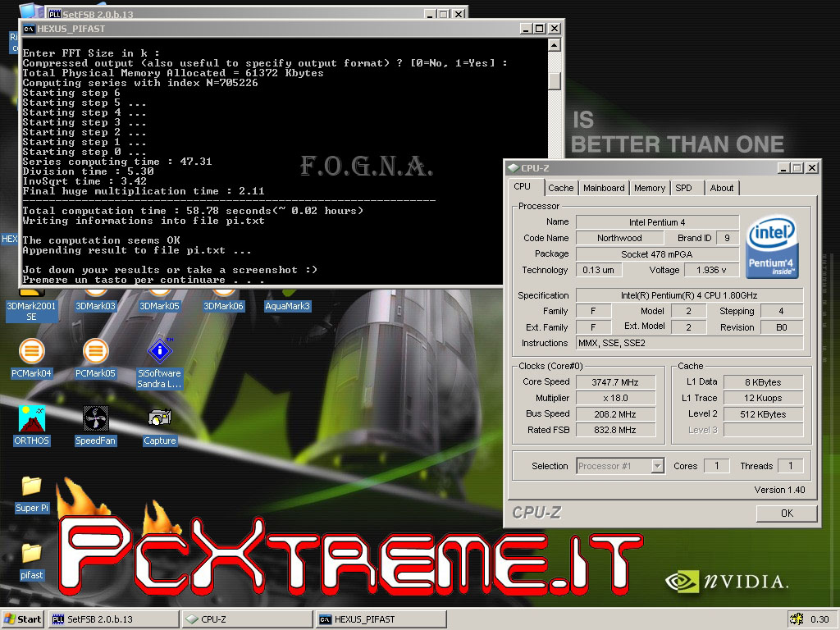Click the L1 Trace value 12 Kuops
The height and width of the screenshot is (630, 840).
tap(763, 398)
